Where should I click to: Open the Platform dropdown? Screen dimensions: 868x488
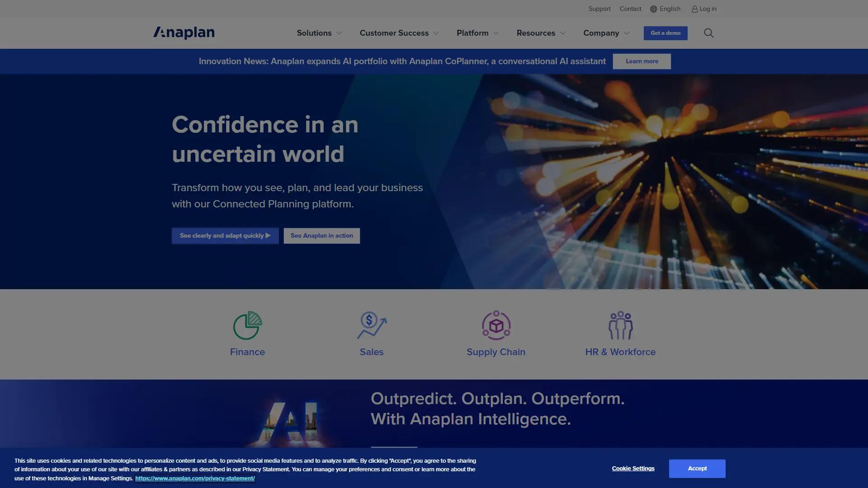[x=477, y=33]
